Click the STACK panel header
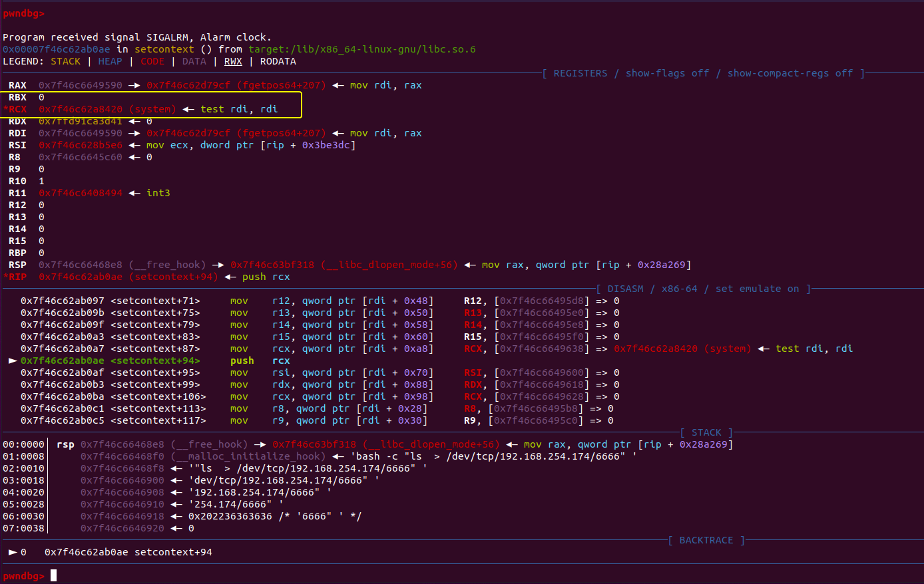 coord(706,432)
